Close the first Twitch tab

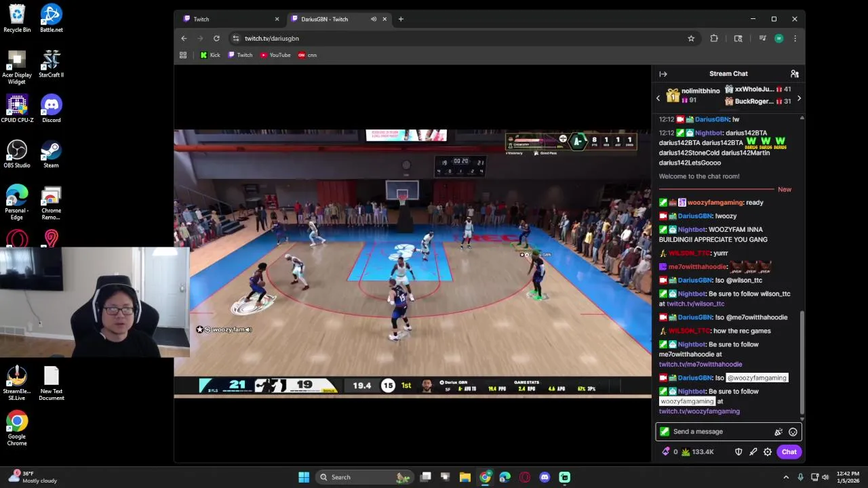(x=277, y=19)
